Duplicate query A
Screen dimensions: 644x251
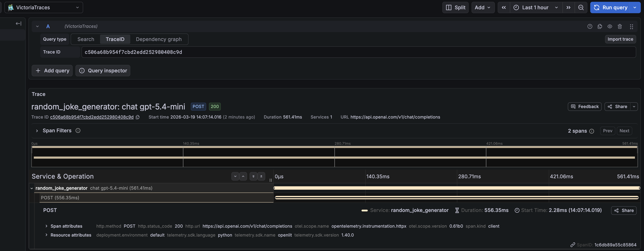click(x=600, y=26)
